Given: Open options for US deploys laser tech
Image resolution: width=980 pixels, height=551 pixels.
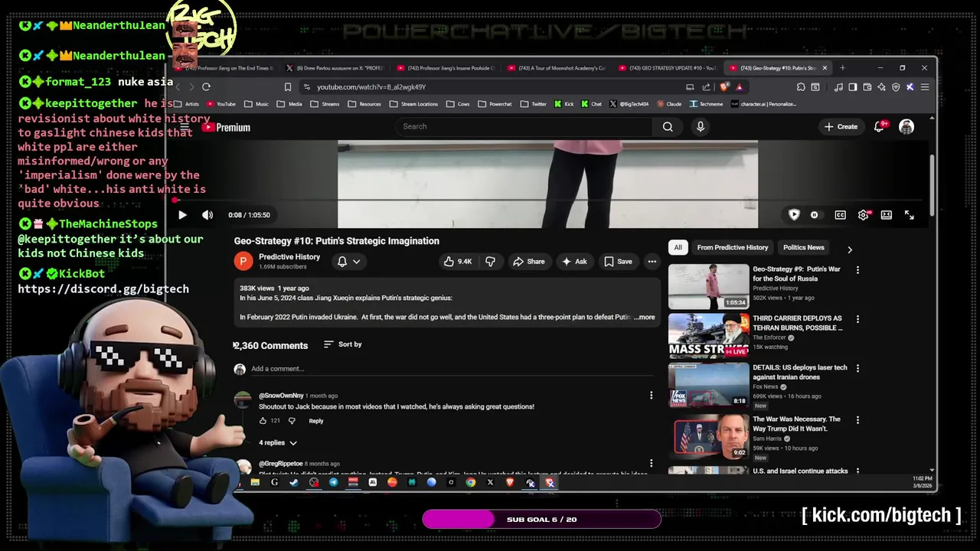Looking at the screenshot, I should [857, 368].
